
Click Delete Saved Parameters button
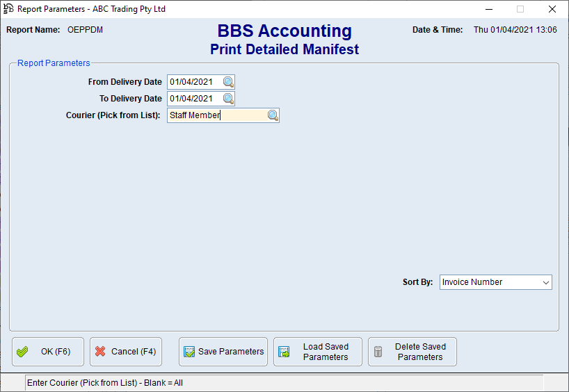(412, 352)
